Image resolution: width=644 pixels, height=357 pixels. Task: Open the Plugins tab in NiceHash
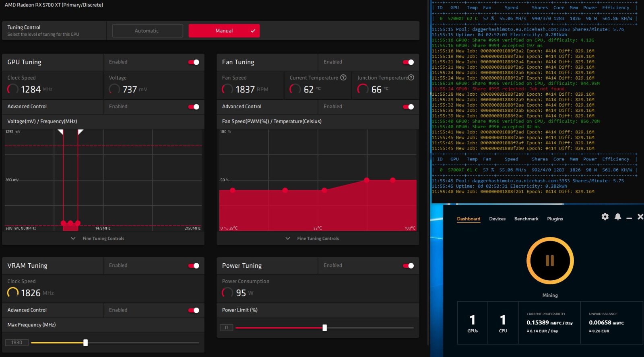(x=555, y=219)
